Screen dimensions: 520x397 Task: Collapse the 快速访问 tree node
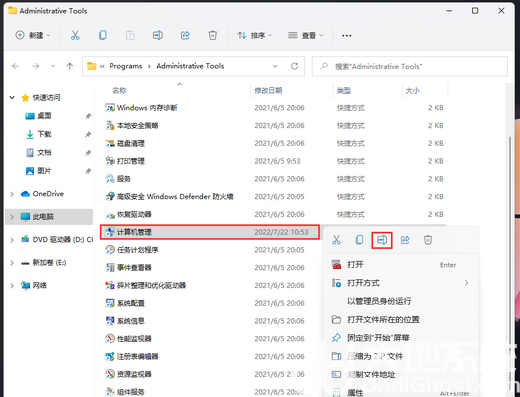pyautogui.click(x=12, y=97)
